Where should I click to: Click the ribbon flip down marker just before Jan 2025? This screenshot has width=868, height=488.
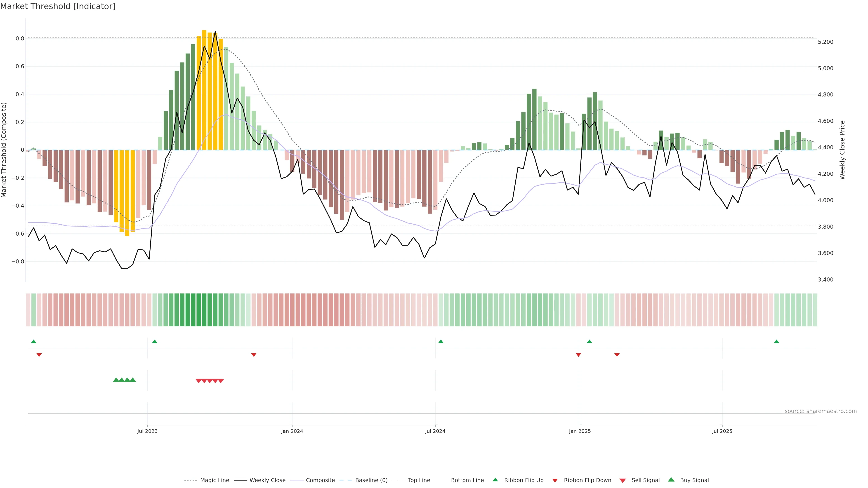click(578, 355)
